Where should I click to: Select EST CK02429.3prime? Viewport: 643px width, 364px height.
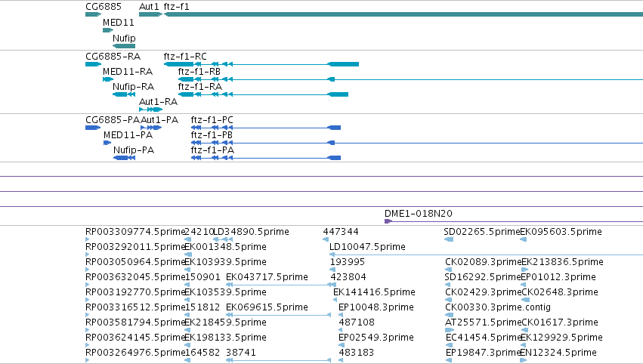pyautogui.click(x=483, y=292)
